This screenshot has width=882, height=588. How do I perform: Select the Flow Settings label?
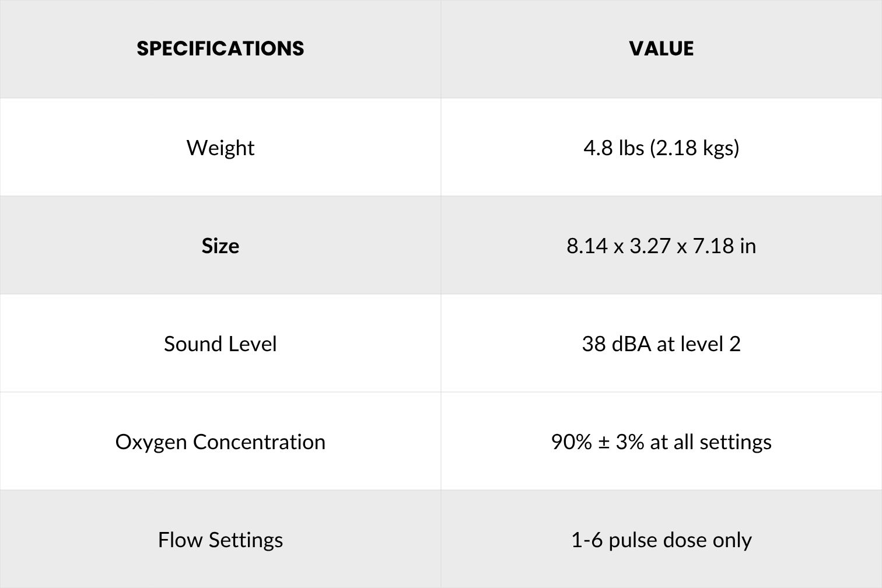[x=220, y=540]
